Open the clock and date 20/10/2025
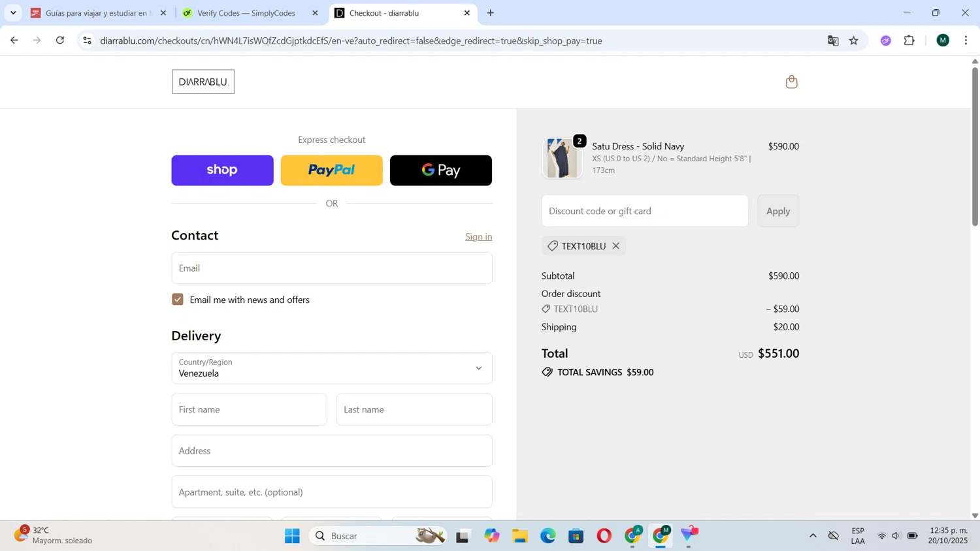 click(949, 536)
